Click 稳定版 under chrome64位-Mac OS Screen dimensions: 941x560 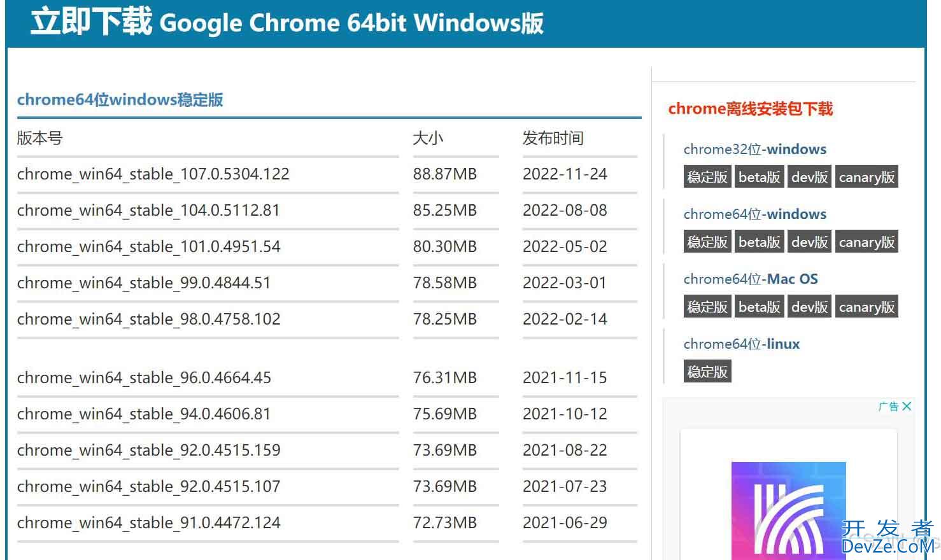(707, 307)
